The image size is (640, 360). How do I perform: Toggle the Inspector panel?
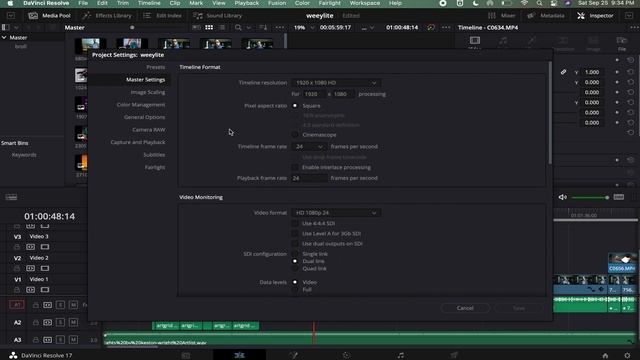tap(595, 16)
